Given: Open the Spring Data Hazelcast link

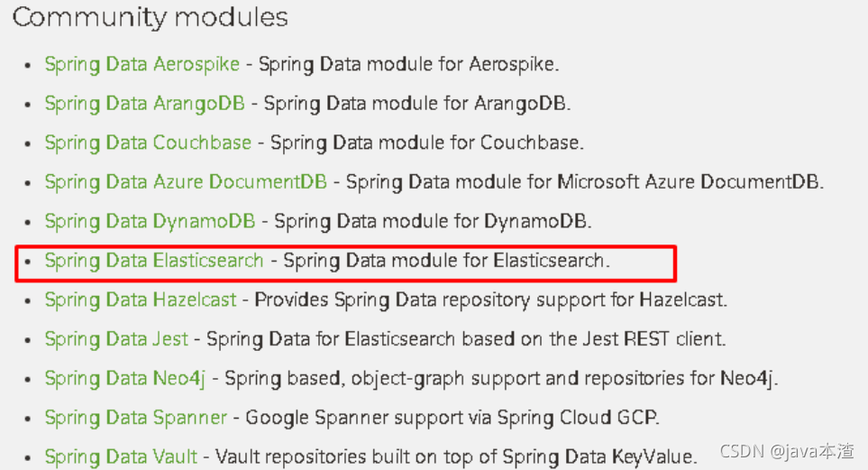Looking at the screenshot, I should (x=141, y=300).
